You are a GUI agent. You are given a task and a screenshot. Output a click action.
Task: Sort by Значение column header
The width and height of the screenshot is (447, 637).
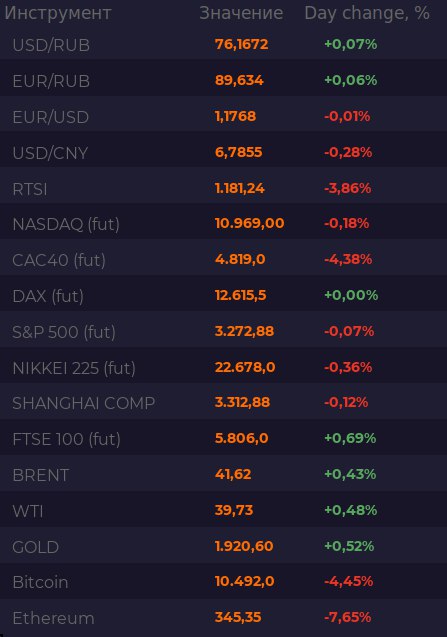(x=241, y=13)
